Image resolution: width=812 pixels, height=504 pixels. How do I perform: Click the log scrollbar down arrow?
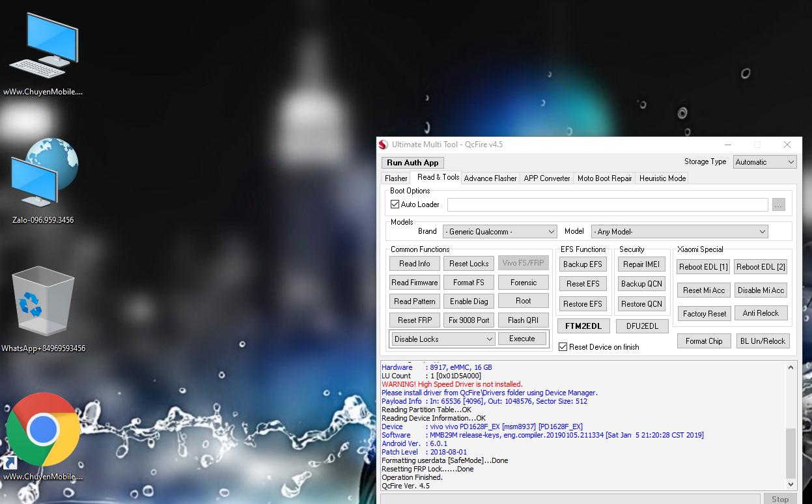[x=791, y=484]
